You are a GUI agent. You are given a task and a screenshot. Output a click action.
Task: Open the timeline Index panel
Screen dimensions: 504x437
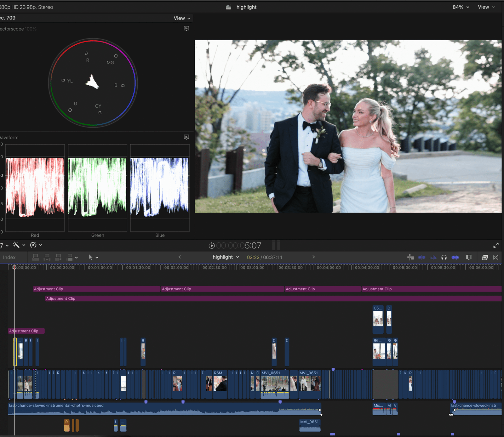click(9, 258)
